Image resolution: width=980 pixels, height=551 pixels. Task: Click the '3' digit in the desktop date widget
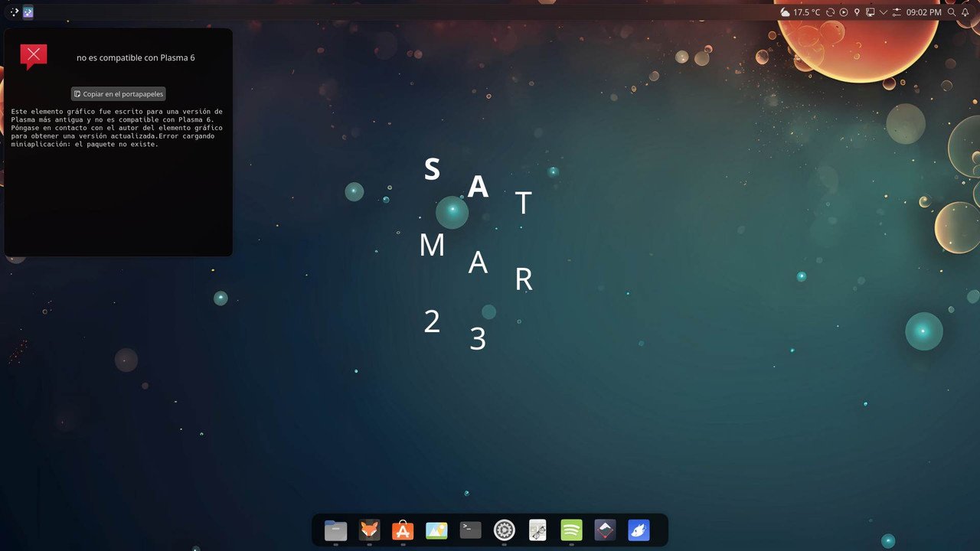pyautogui.click(x=478, y=339)
